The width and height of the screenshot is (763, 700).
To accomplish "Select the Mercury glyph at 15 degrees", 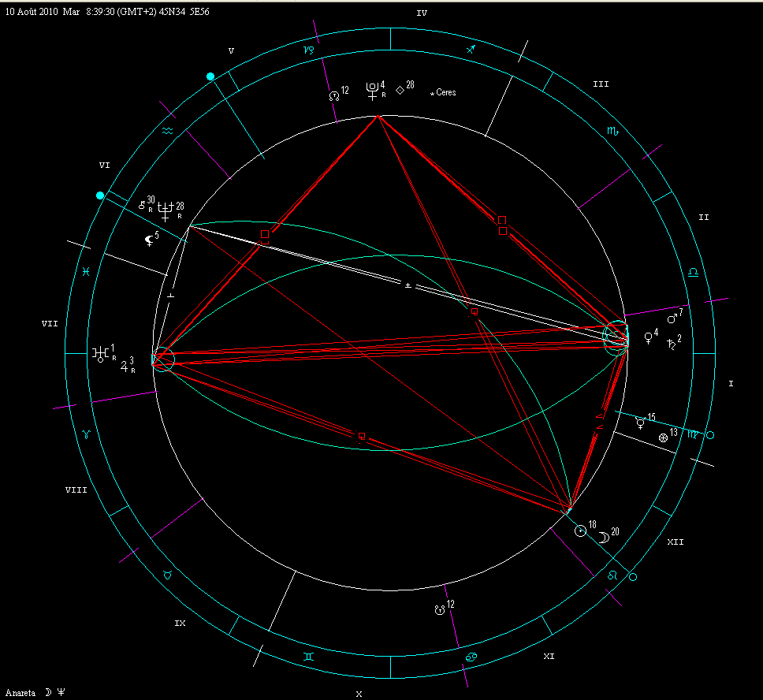I will pyautogui.click(x=640, y=423).
